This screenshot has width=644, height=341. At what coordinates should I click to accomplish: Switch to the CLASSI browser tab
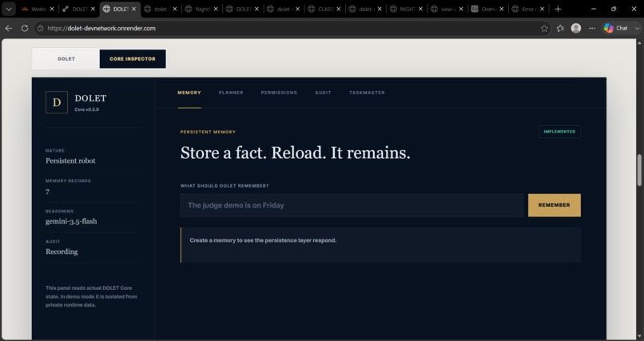tap(325, 9)
